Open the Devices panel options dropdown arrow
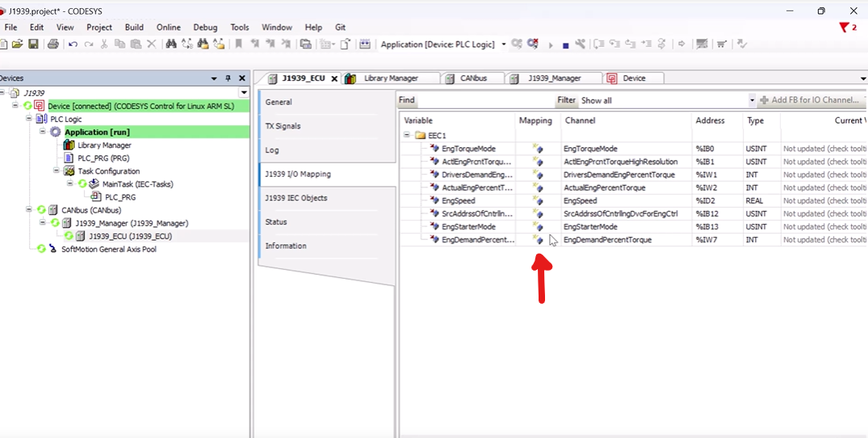The image size is (868, 438). (x=214, y=78)
